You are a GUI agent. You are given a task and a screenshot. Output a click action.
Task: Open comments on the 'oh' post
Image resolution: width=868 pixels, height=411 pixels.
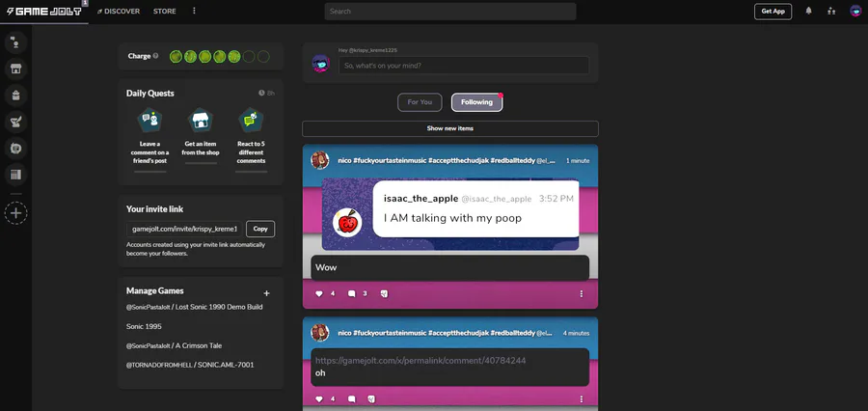[x=351, y=398]
